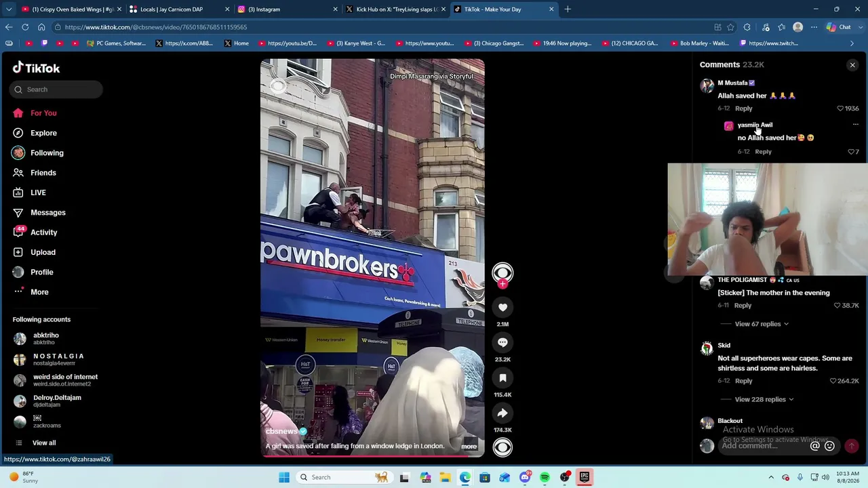This screenshot has width=868, height=488.
Task: Open the spinning sound disc below share count
Action: coord(502,447)
